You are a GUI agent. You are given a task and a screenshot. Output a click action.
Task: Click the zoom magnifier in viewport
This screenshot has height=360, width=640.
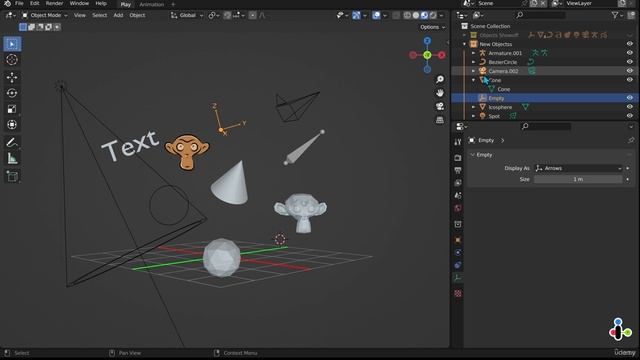click(x=440, y=79)
